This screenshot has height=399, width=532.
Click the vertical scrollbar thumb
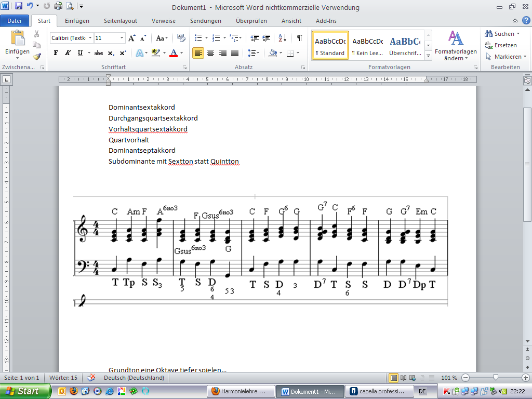click(x=527, y=165)
